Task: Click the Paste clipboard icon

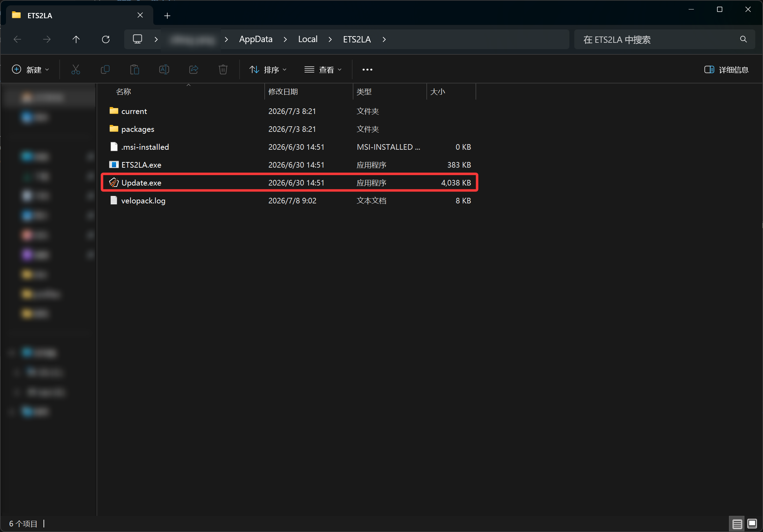Action: point(135,69)
